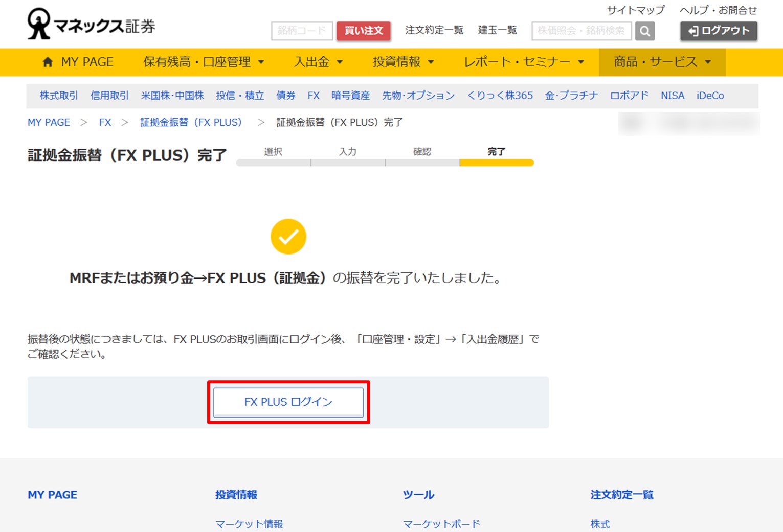This screenshot has width=783, height=532.
Task: Expand the 投資情報 dropdown menu
Action: pos(403,62)
